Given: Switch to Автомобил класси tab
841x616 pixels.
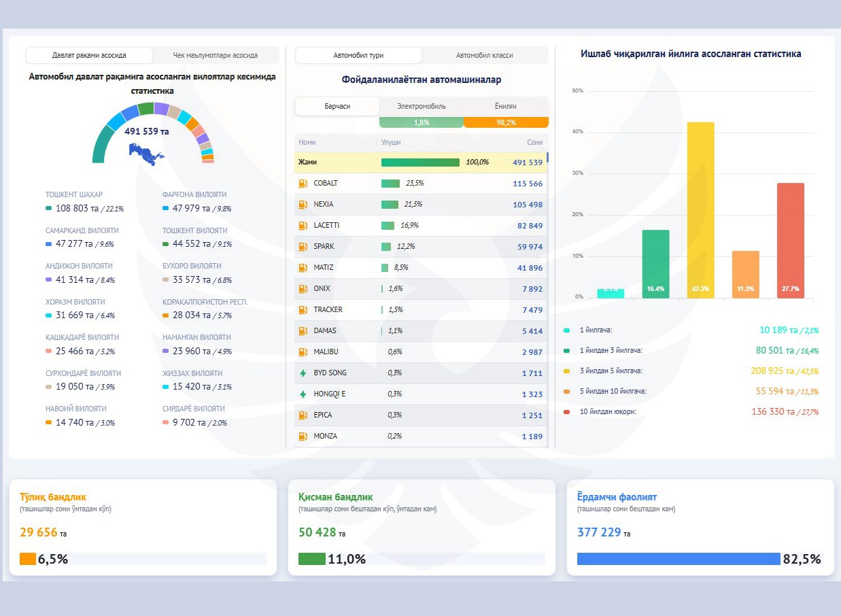Looking at the screenshot, I should coord(484,56).
